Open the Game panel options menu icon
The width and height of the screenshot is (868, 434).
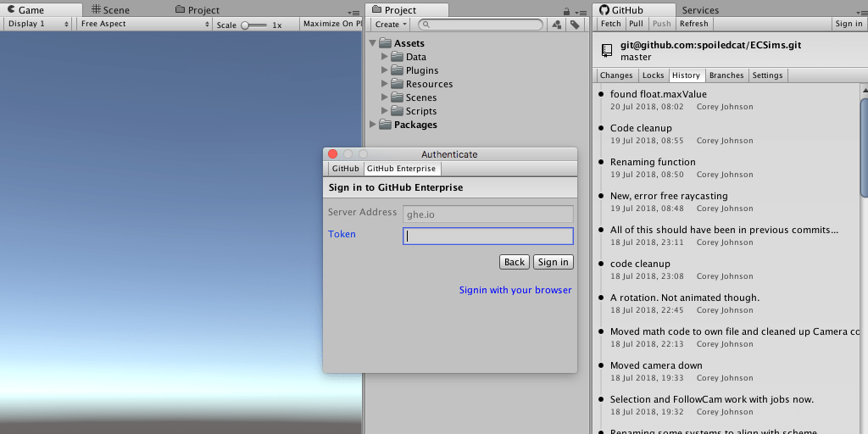pyautogui.click(x=354, y=12)
